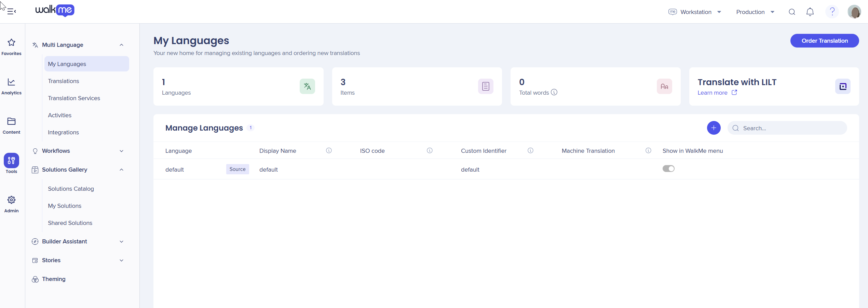Open Favorites in the left rail

pos(11,47)
